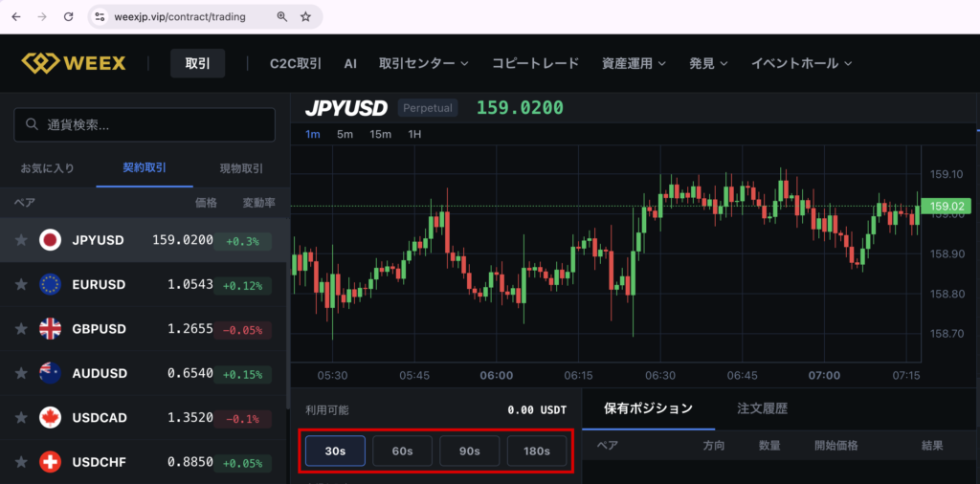Viewport: 980px width, 484px height.
Task: Click the browser back arrow
Action: (16, 17)
